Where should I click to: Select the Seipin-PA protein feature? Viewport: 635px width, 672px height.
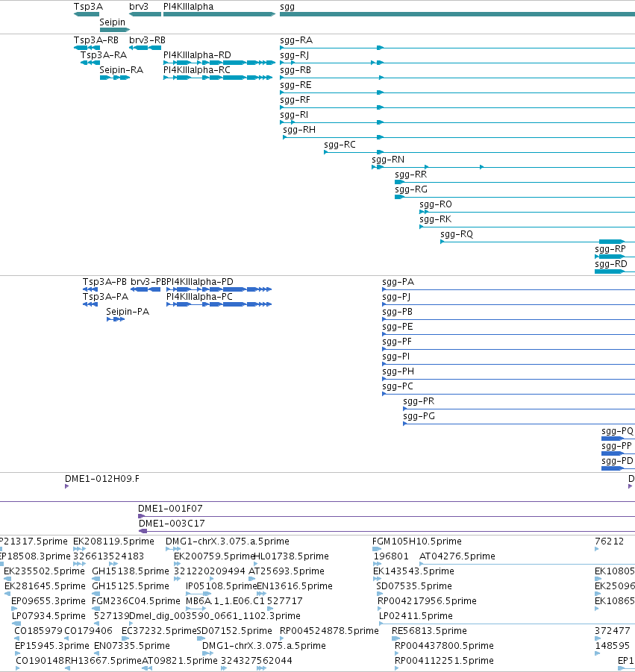point(116,319)
